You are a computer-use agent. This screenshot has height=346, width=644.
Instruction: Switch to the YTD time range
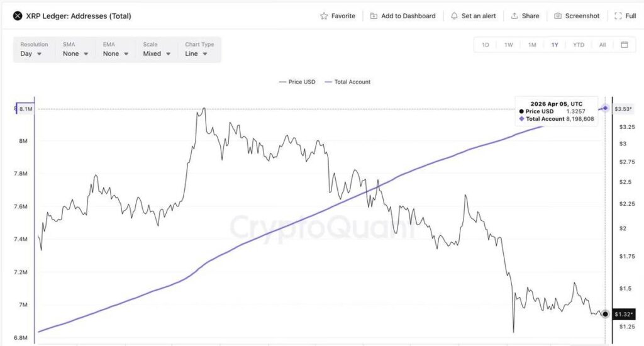pos(579,45)
